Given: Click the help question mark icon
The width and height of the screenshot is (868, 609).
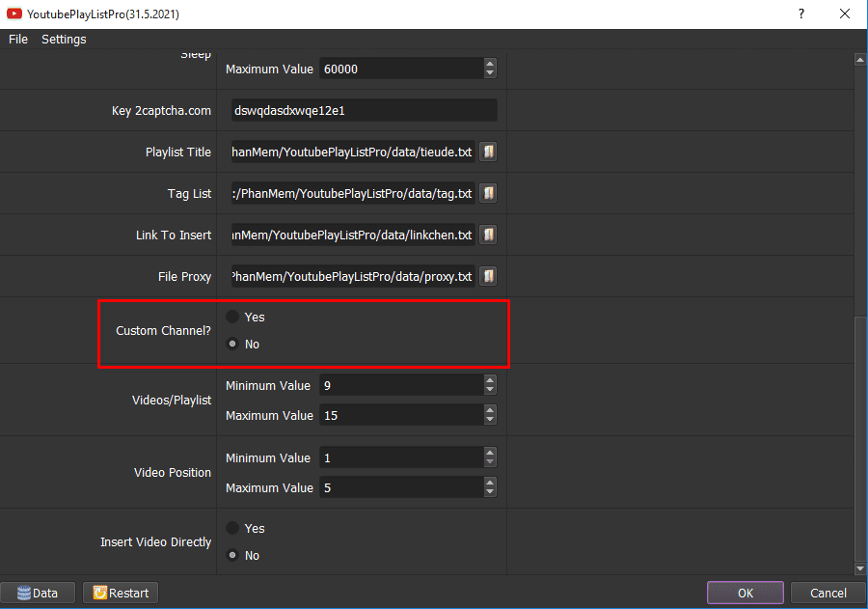Looking at the screenshot, I should tap(801, 14).
